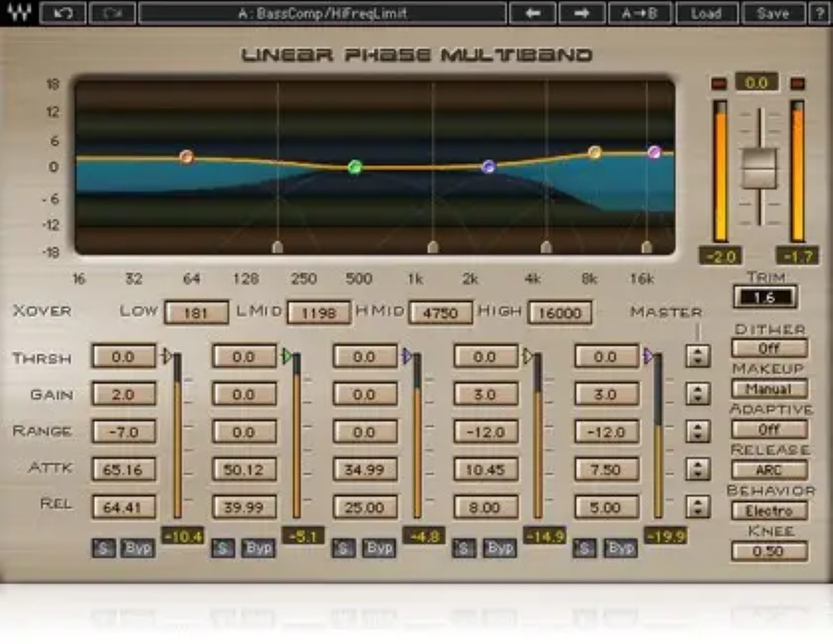The width and height of the screenshot is (833, 644).
Task: Solo the low band
Action: click(x=103, y=548)
